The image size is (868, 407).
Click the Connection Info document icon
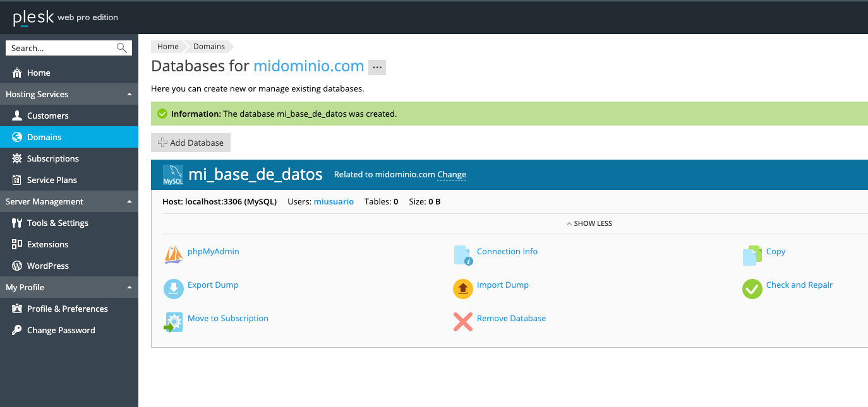pyautogui.click(x=463, y=255)
